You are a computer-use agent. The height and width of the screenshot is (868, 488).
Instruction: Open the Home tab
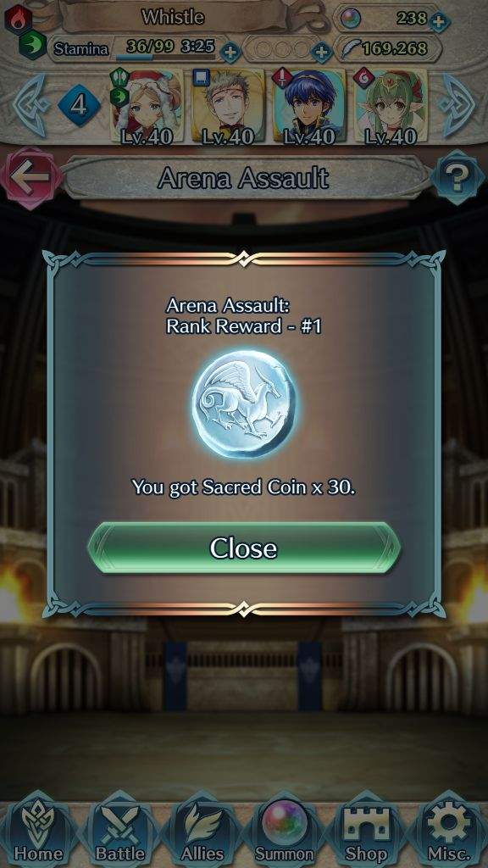38,832
